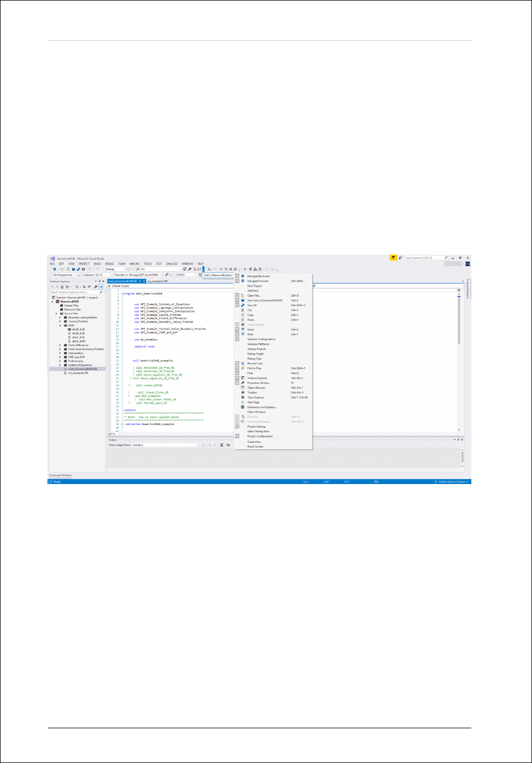Click the Cut scissors icon in menu

(x=243, y=310)
